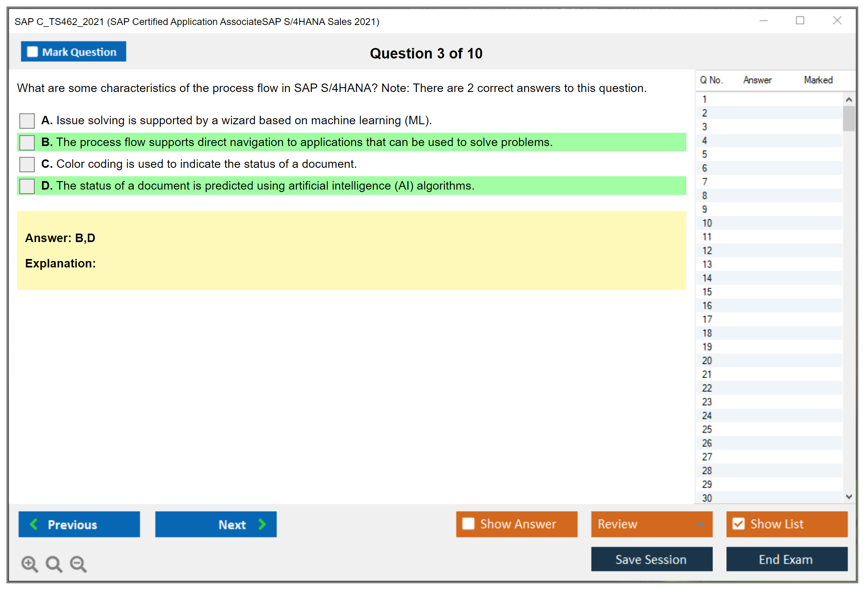Maximize the exam window
The width and height of the screenshot is (868, 593).
(x=800, y=21)
